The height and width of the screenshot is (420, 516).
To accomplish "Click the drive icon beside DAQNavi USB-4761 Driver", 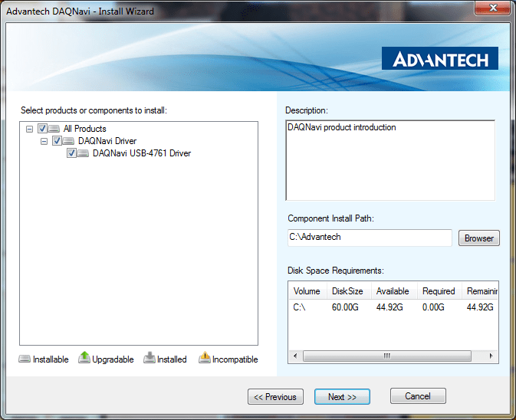I will coord(83,153).
